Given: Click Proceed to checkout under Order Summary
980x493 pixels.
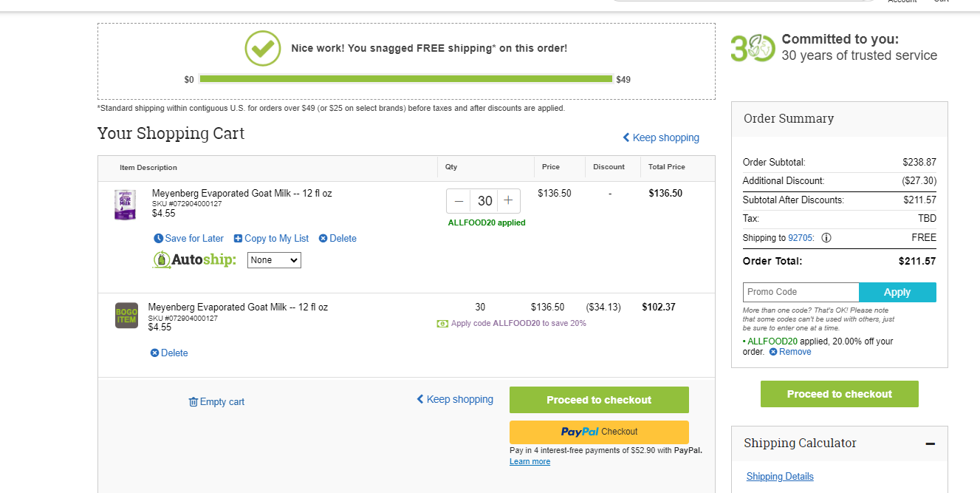Looking at the screenshot, I should pyautogui.click(x=840, y=394).
